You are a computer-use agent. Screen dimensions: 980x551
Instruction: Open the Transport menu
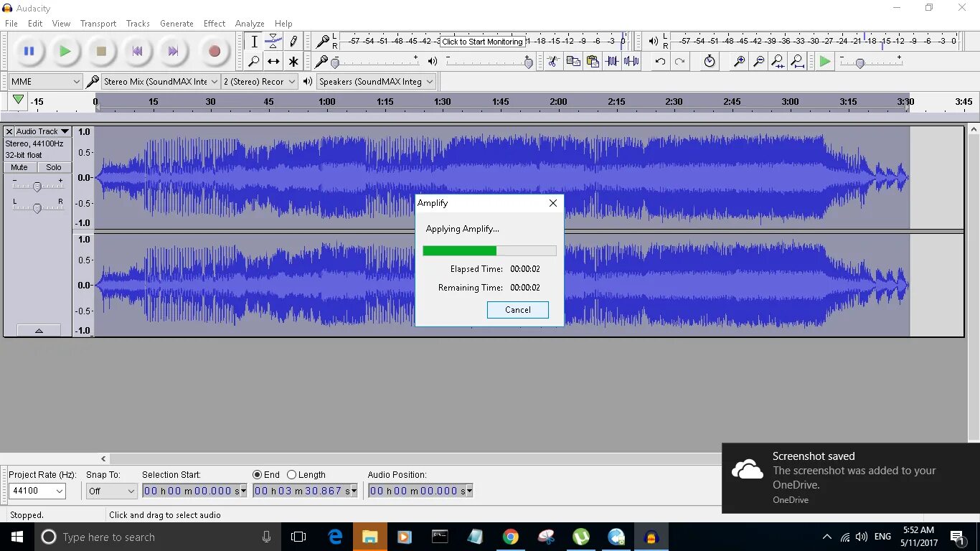point(98,24)
